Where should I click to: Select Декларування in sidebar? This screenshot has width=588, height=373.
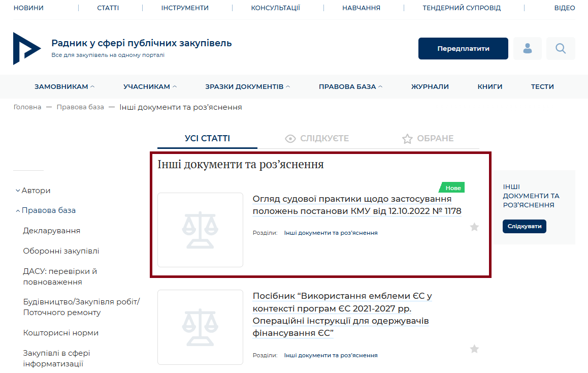tap(52, 231)
